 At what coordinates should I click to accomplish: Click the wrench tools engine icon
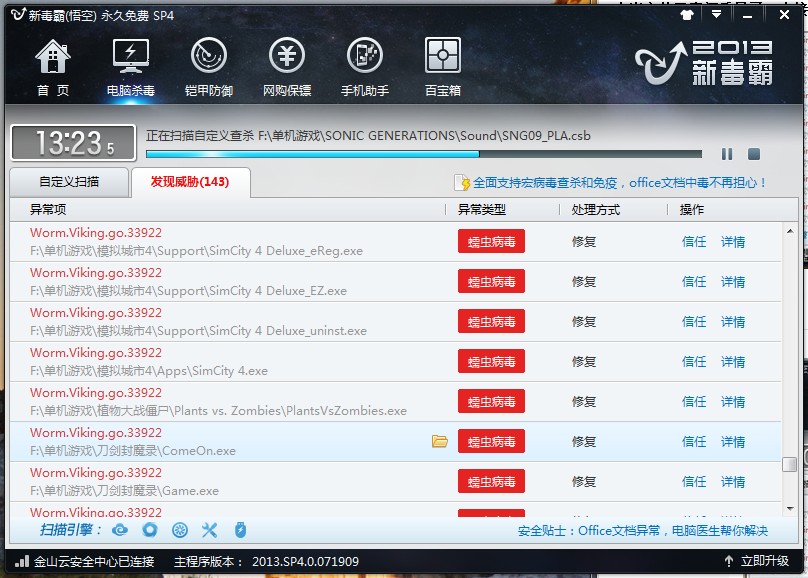coord(210,530)
